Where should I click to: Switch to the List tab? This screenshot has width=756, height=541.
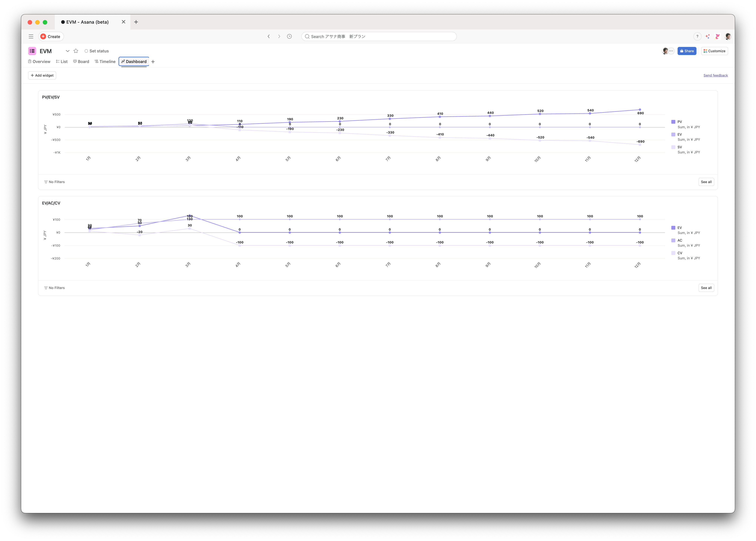click(62, 62)
